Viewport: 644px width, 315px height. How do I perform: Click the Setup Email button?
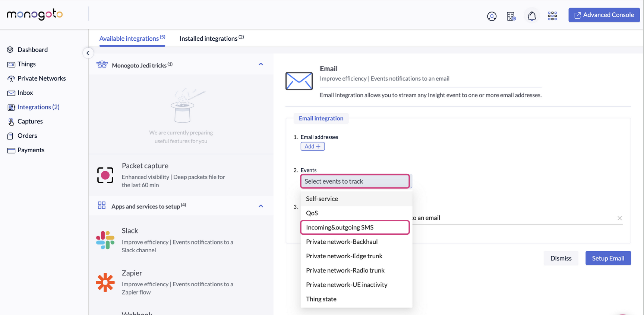[x=608, y=258]
